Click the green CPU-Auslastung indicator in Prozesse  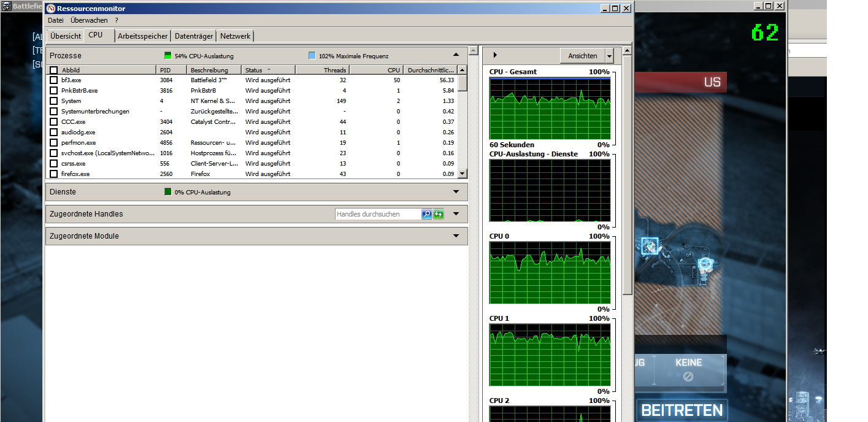tap(168, 56)
